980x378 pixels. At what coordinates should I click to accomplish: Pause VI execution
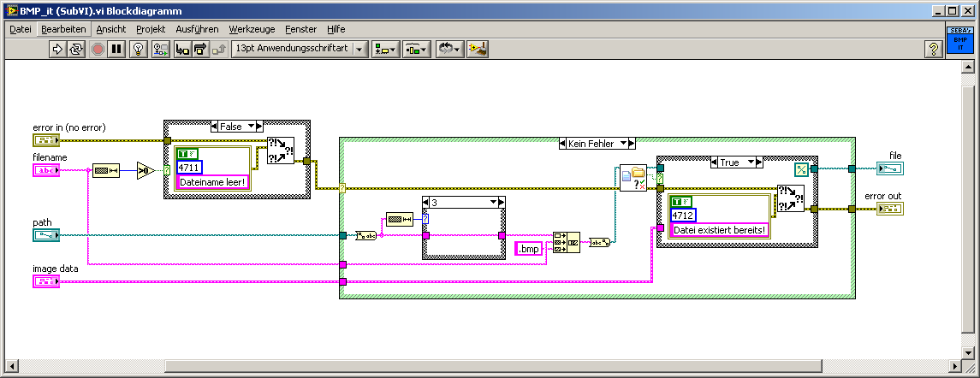tap(116, 49)
